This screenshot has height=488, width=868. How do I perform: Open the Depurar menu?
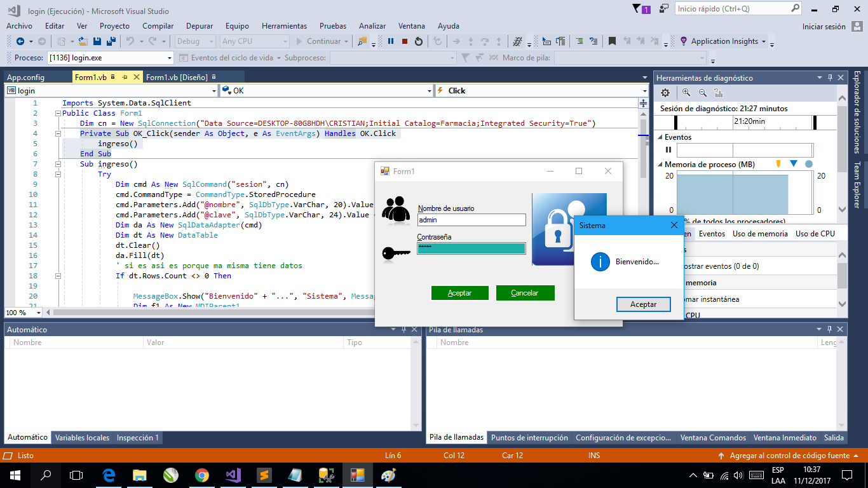coord(198,26)
